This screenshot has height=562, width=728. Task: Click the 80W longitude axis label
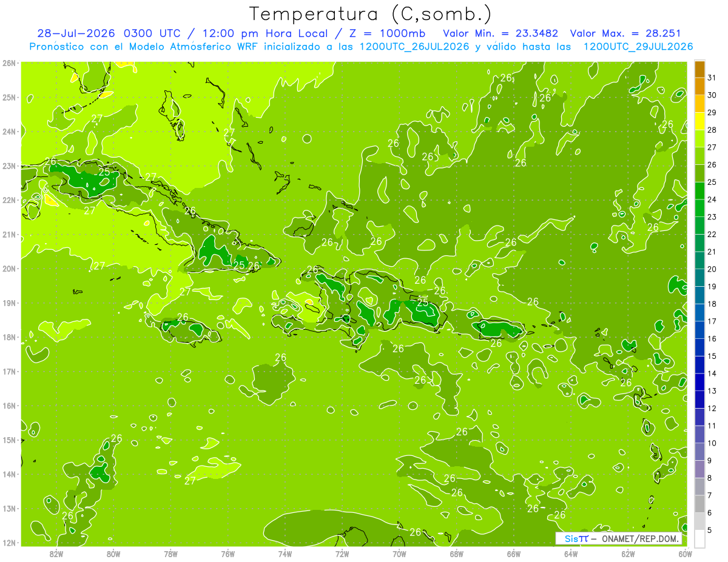pyautogui.click(x=113, y=554)
